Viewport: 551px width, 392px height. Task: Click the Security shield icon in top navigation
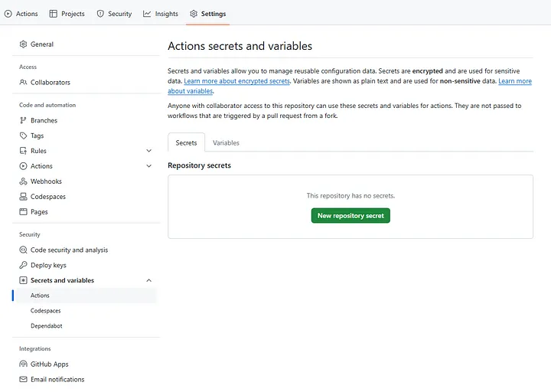click(100, 14)
